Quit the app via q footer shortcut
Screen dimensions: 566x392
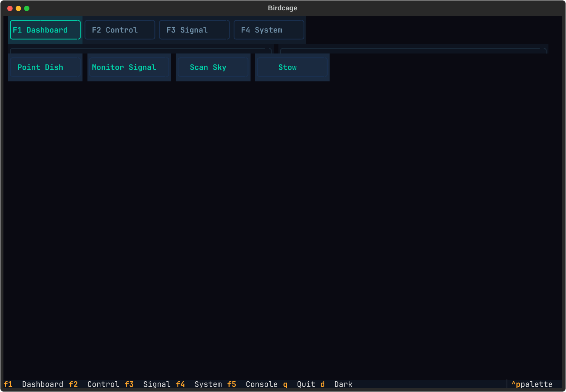coord(299,384)
